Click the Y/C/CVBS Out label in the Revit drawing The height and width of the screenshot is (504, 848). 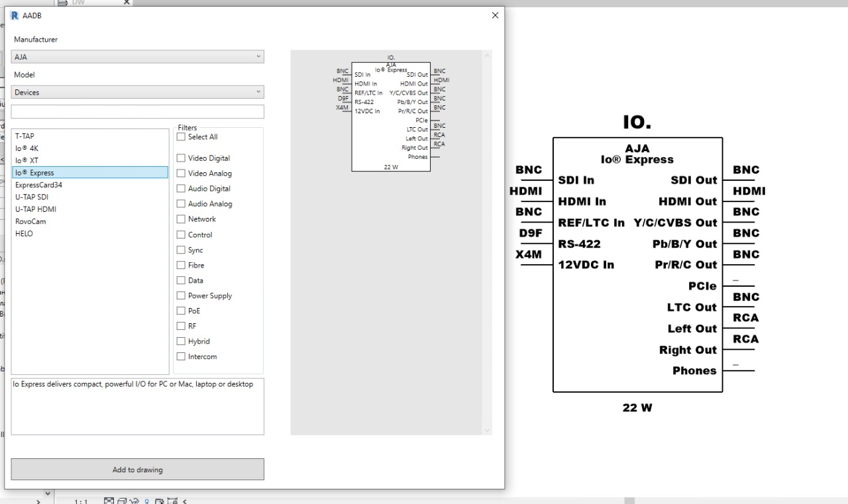[x=676, y=223]
